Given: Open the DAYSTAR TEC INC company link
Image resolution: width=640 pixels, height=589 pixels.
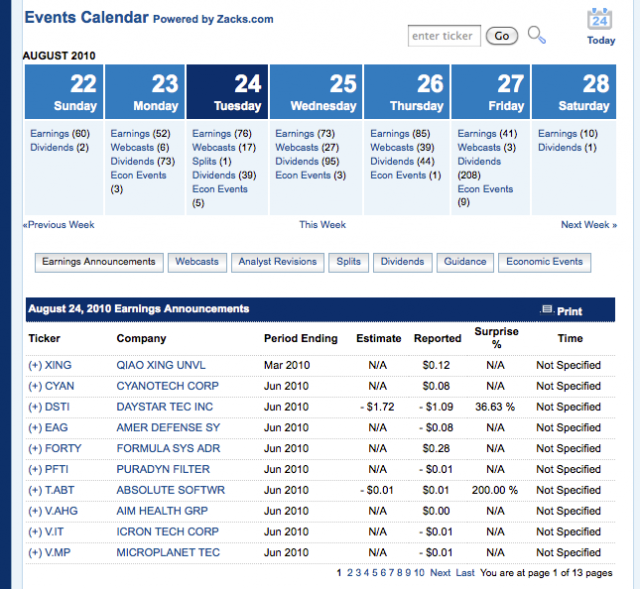Looking at the screenshot, I should tap(164, 407).
